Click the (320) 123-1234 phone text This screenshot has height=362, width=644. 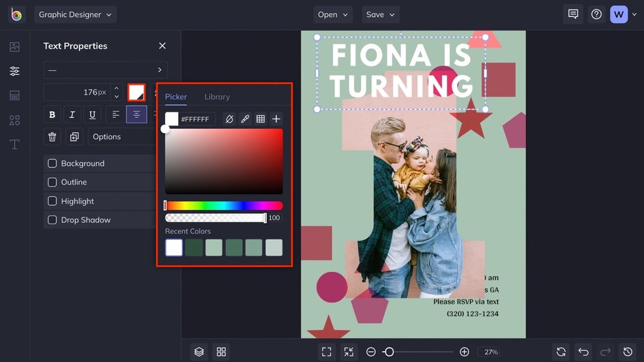[x=472, y=314]
